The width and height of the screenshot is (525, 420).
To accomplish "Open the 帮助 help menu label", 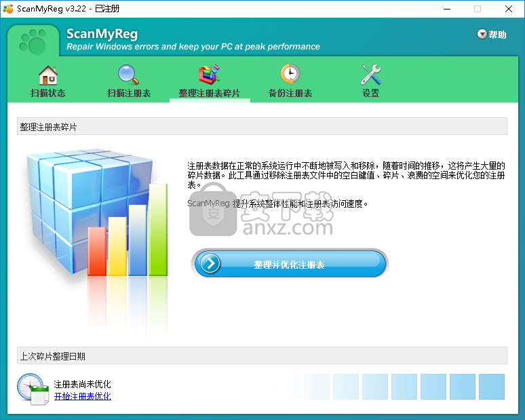I will [x=497, y=35].
